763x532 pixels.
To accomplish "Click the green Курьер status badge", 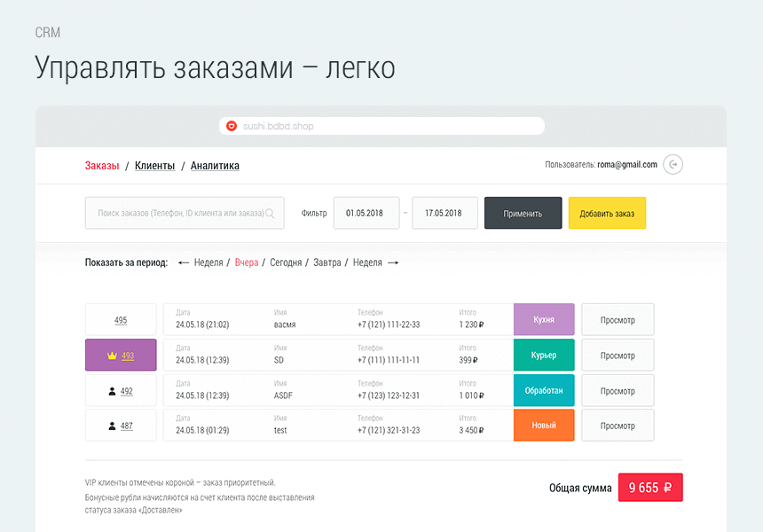I will pos(543,355).
